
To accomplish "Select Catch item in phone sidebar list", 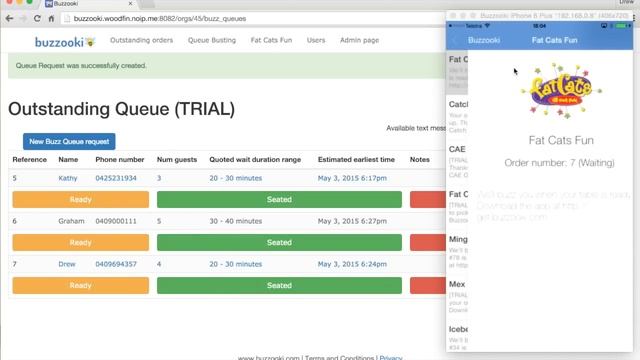I will click(x=458, y=116).
